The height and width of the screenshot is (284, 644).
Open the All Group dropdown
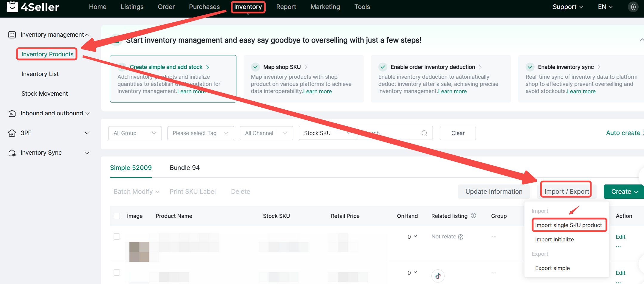tap(135, 133)
